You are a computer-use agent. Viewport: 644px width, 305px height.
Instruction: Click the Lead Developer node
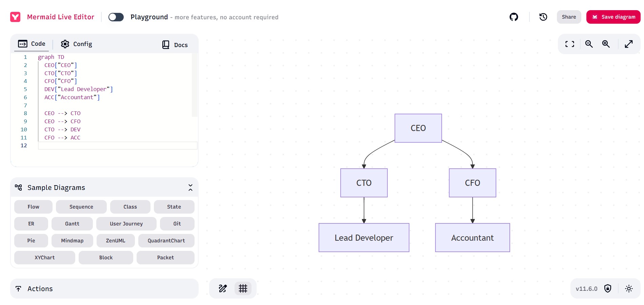pyautogui.click(x=364, y=238)
